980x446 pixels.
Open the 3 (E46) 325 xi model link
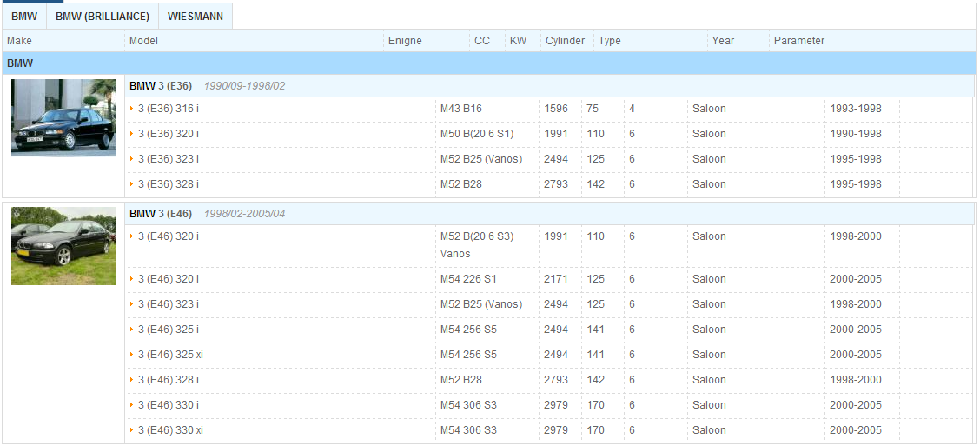170,355
